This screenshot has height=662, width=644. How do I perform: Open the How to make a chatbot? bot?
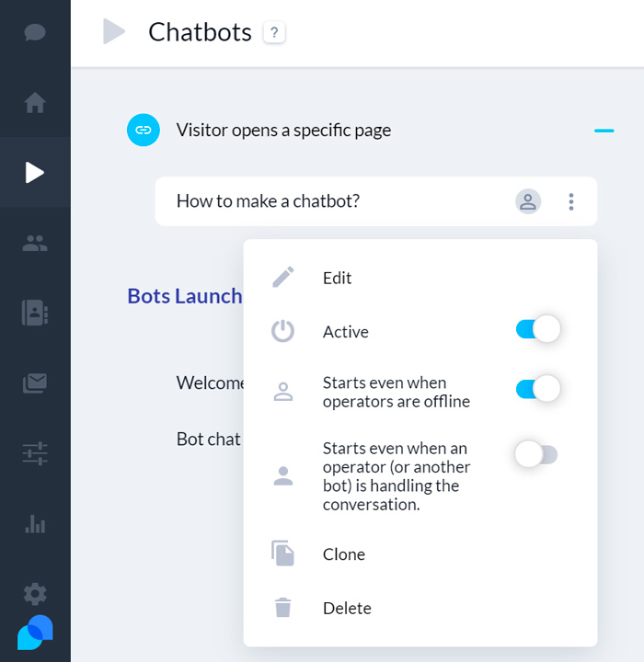click(268, 201)
